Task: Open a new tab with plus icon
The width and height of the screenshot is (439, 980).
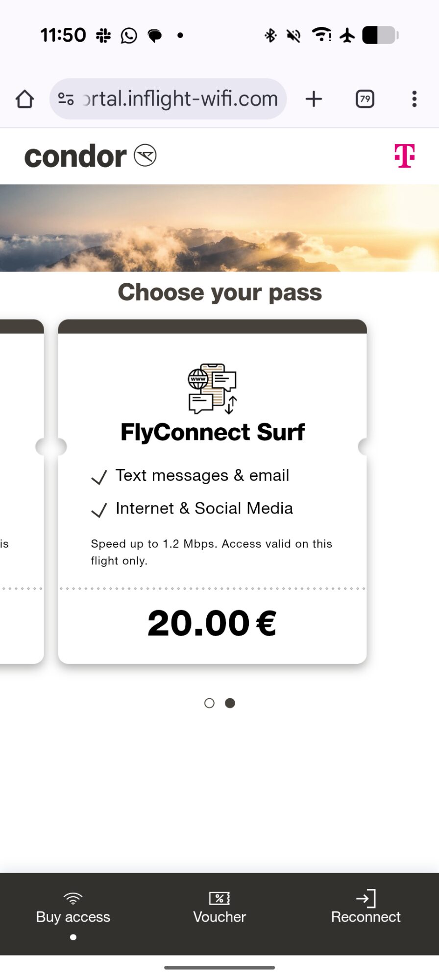Action: [314, 99]
